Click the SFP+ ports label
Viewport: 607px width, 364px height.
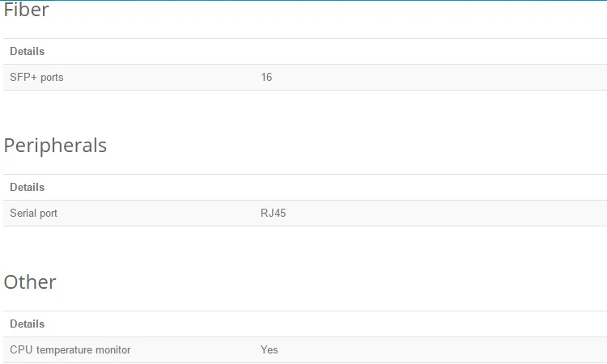click(x=36, y=78)
